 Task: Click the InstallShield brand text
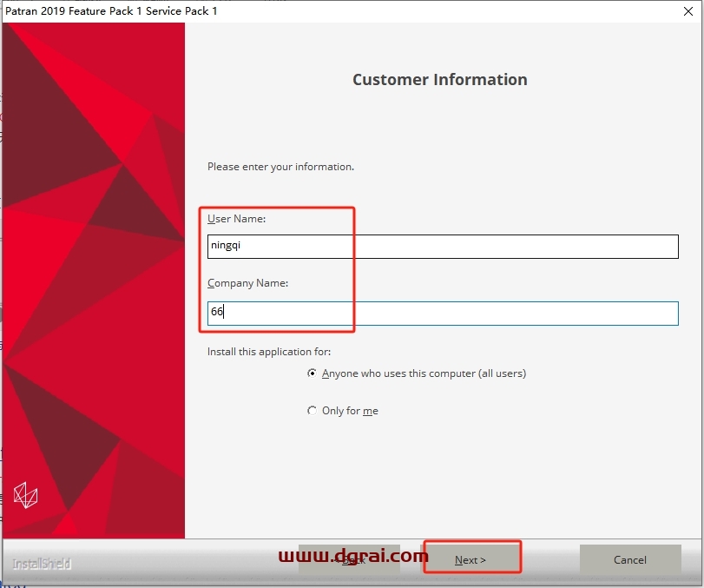(42, 564)
